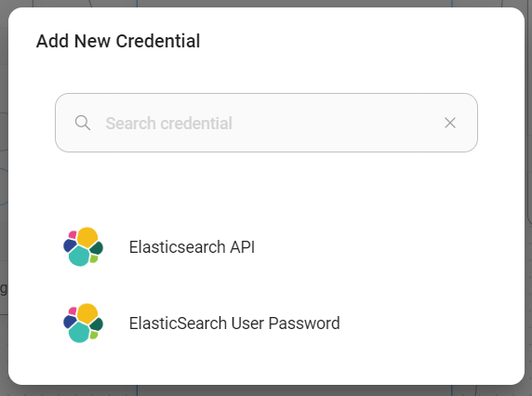Select ElasticSearch User Password credential label
The image size is (532, 396).
point(234,323)
